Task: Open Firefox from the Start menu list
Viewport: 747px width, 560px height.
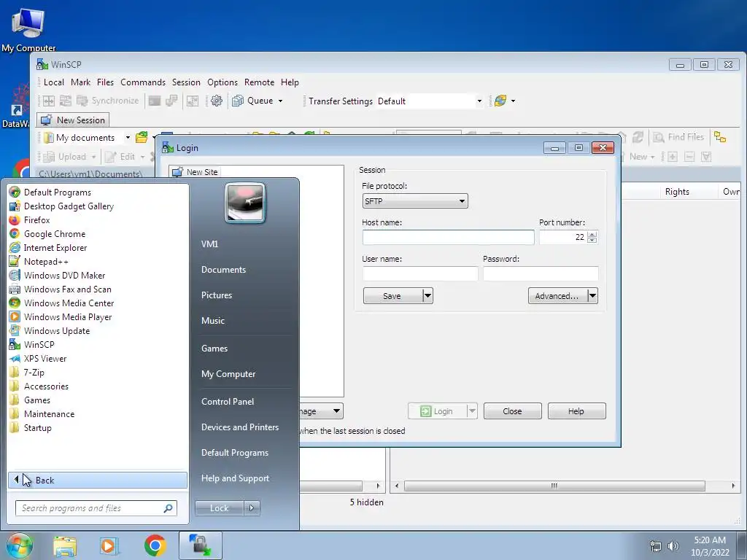Action: click(x=36, y=220)
